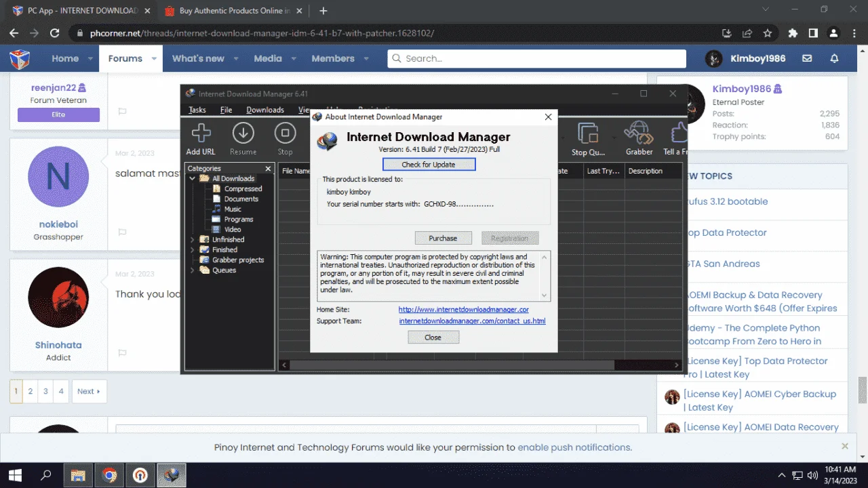
Task: Expand the Queues category node
Action: [193, 270]
